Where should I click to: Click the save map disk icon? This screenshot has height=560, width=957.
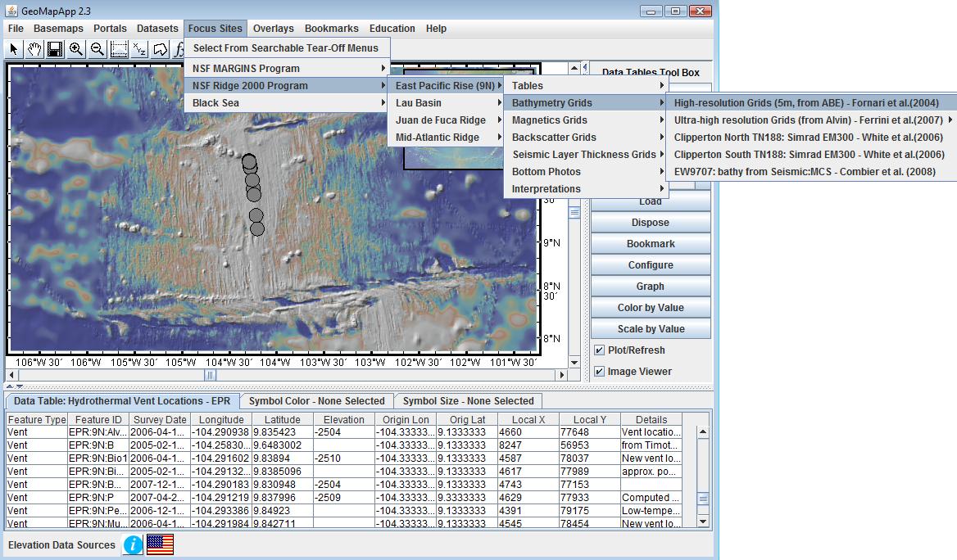pos(55,49)
